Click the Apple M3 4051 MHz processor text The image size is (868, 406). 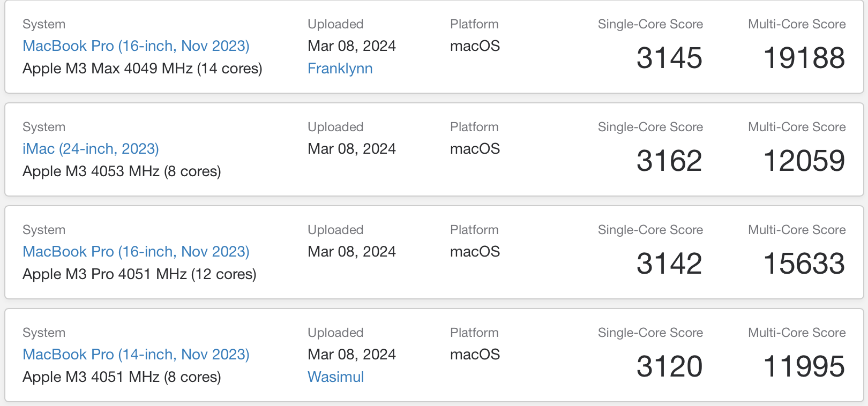coord(122,377)
